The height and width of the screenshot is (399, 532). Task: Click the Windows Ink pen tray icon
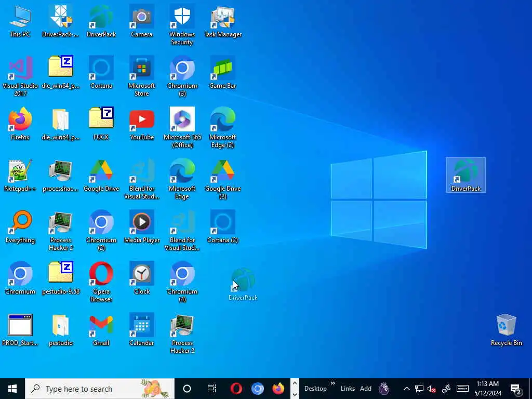[x=446, y=389]
